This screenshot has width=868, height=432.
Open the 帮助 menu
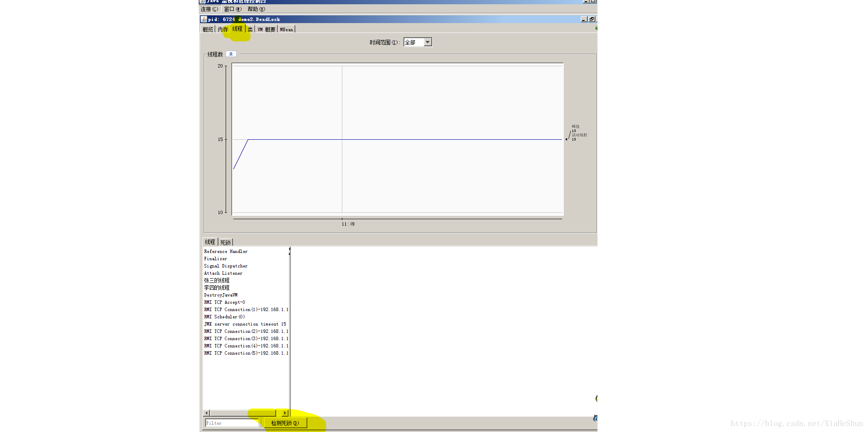[x=256, y=9]
